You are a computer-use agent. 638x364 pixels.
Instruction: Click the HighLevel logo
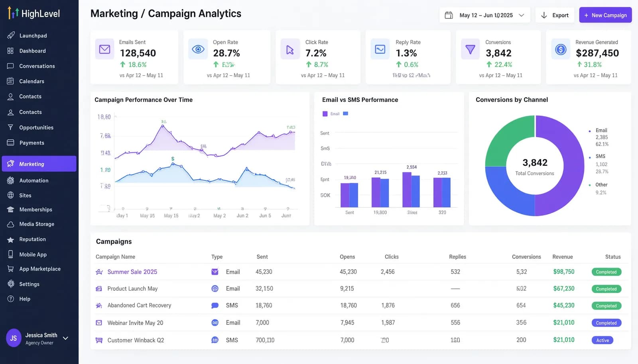[33, 14]
